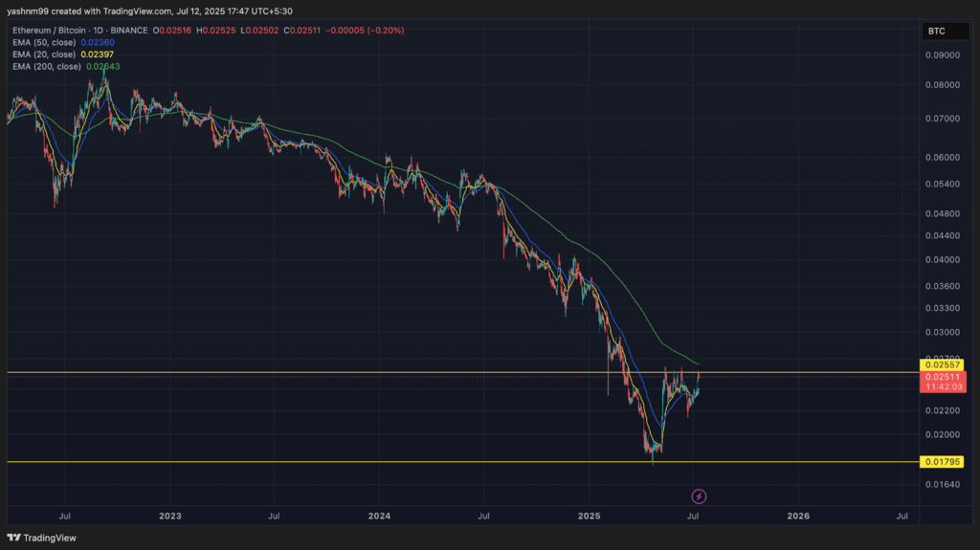Click the 2026 label on time axis

[x=798, y=516]
